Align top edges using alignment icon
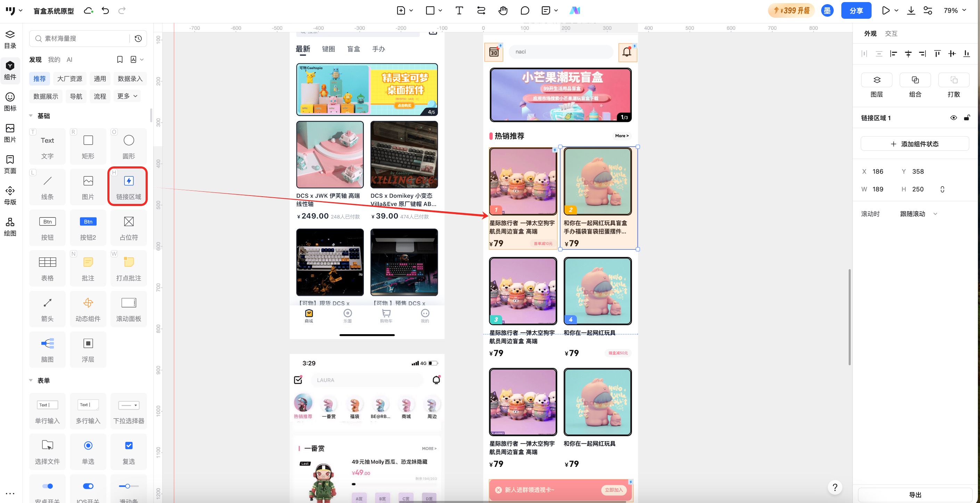The image size is (980, 503). point(937,53)
